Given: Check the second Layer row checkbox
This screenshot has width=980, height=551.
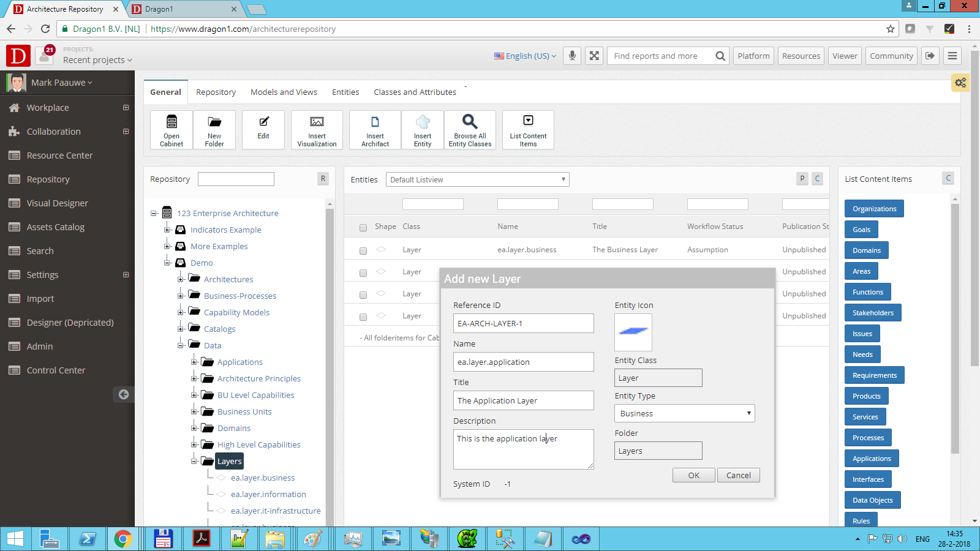Looking at the screenshot, I should 363,272.
